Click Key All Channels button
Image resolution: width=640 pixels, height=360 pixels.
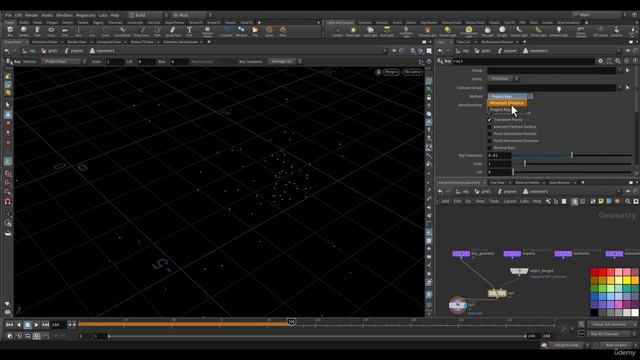(x=610, y=334)
